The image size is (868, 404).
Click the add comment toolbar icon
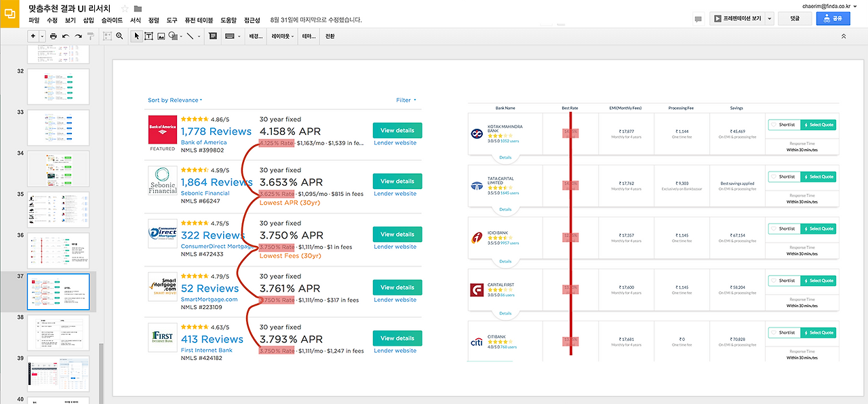(x=213, y=36)
